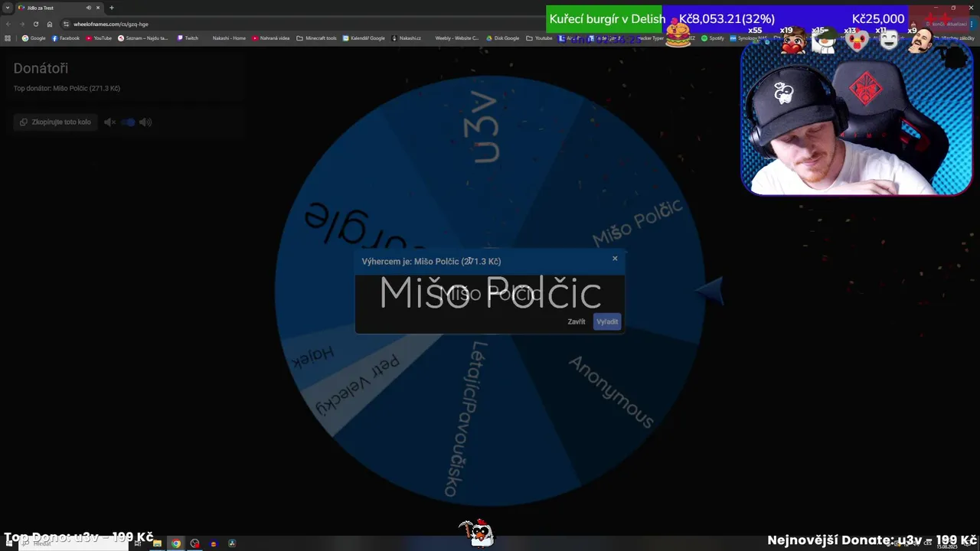Click the browser home icon
Screen dimensions: 980x551
coord(50,24)
